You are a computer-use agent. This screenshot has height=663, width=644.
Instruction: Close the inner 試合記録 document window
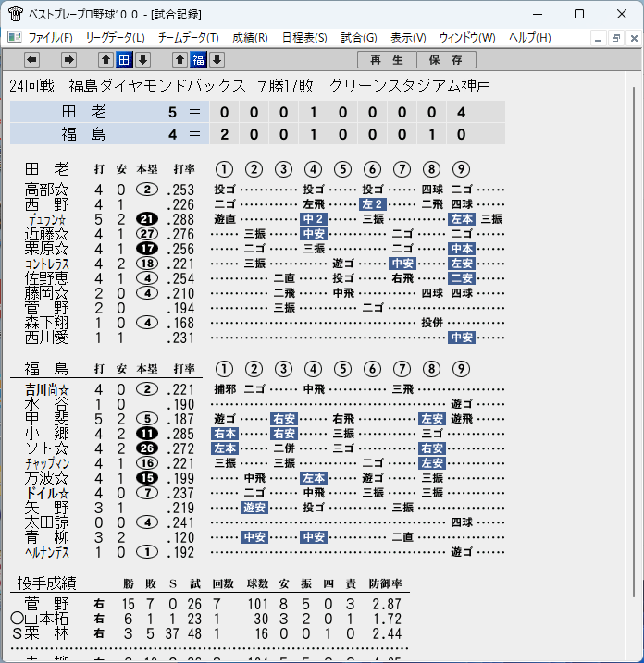pos(634,39)
